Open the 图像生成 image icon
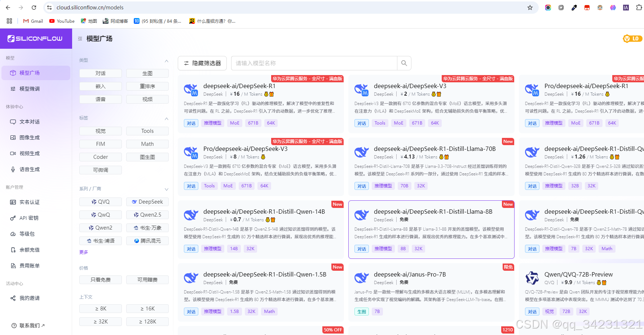The height and width of the screenshot is (335, 644). [13, 138]
